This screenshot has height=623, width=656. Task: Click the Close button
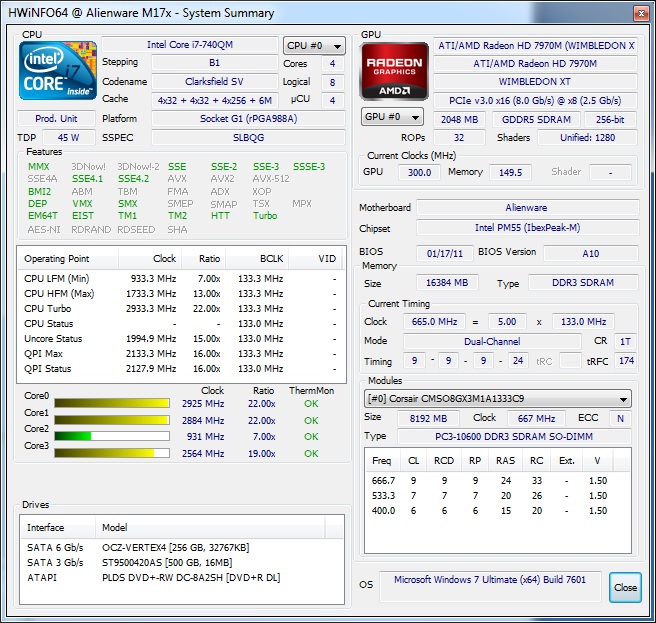(625, 587)
